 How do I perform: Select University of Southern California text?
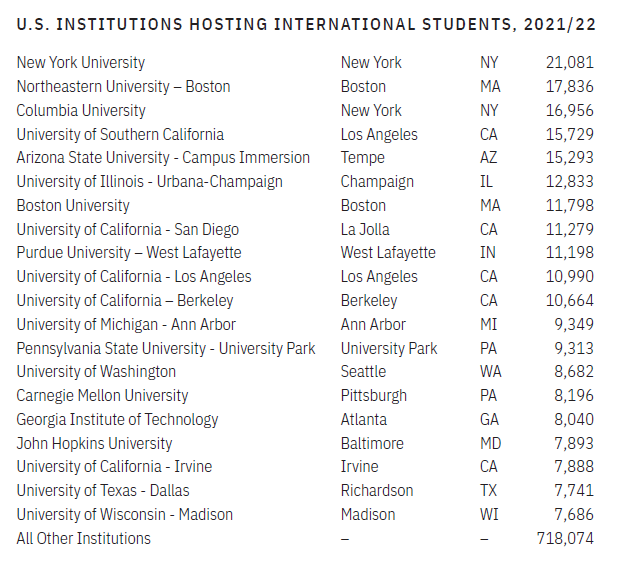click(x=120, y=134)
